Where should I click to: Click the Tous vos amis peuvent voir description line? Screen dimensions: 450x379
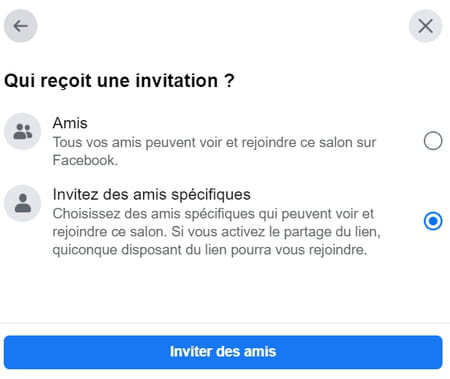pos(214,143)
